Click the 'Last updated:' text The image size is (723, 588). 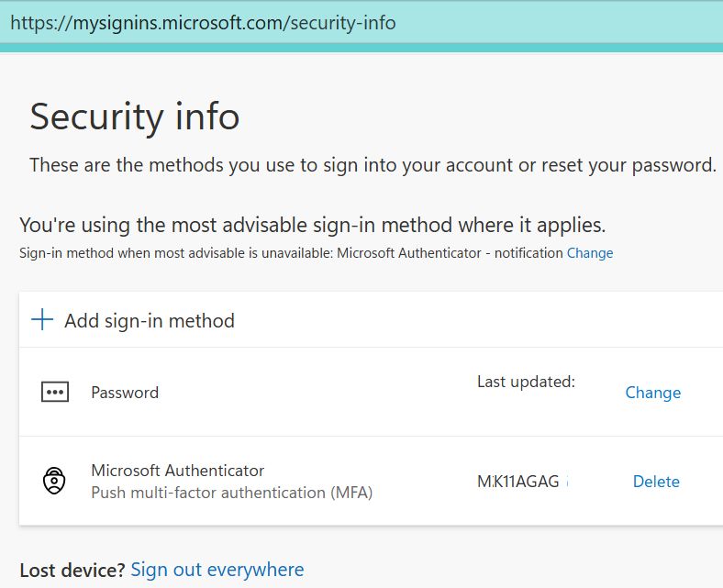point(526,382)
